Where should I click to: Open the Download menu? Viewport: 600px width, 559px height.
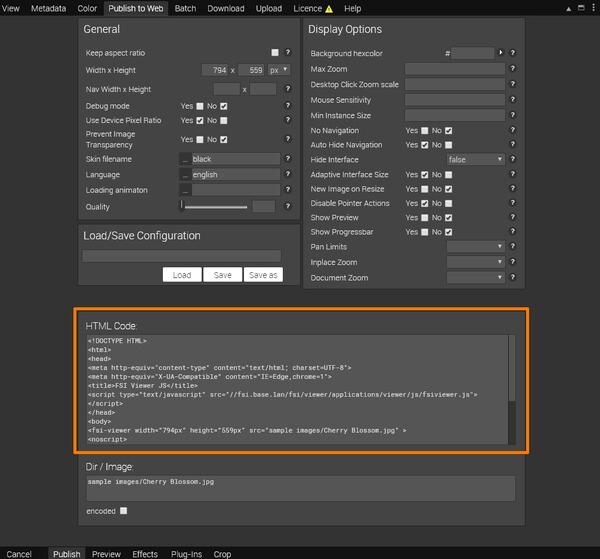[x=226, y=8]
